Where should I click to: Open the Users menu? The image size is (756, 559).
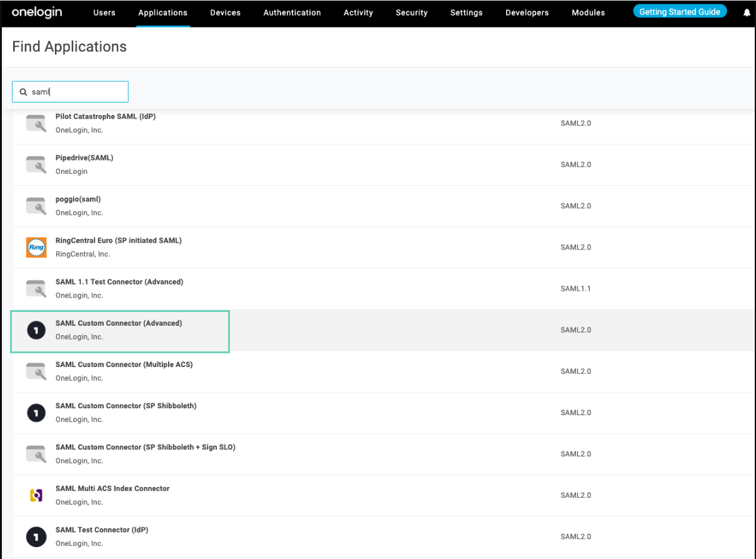click(104, 13)
